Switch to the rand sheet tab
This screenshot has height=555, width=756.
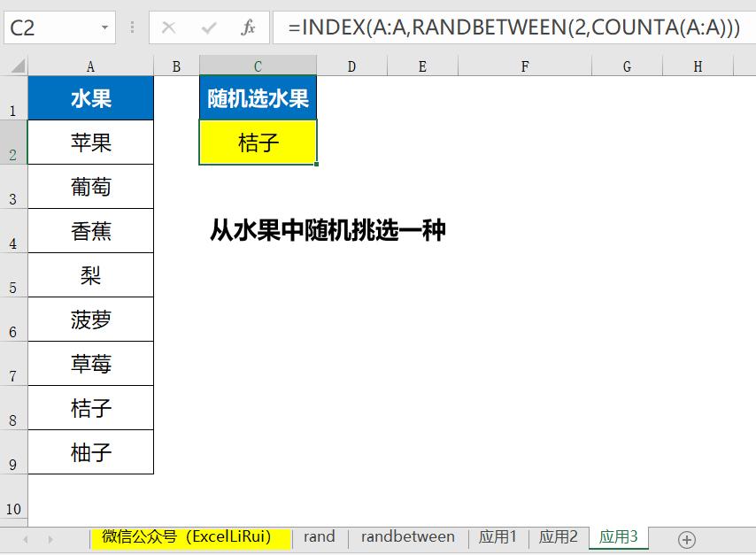coord(319,536)
